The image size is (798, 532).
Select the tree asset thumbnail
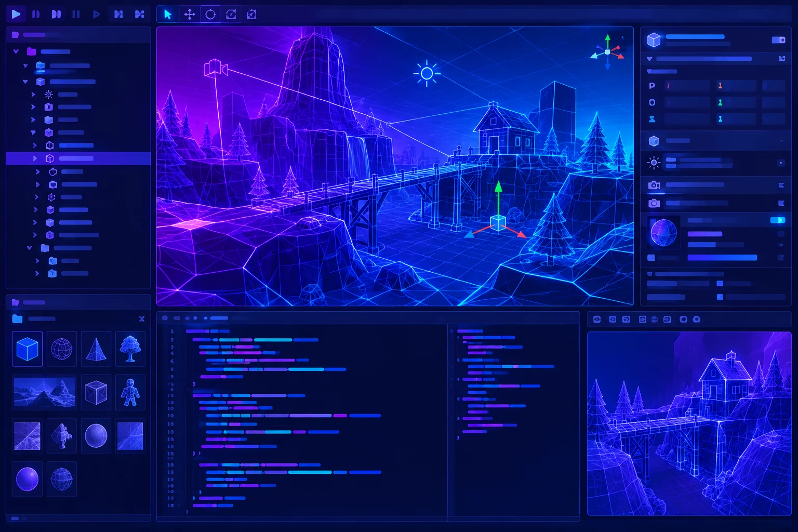(x=130, y=349)
